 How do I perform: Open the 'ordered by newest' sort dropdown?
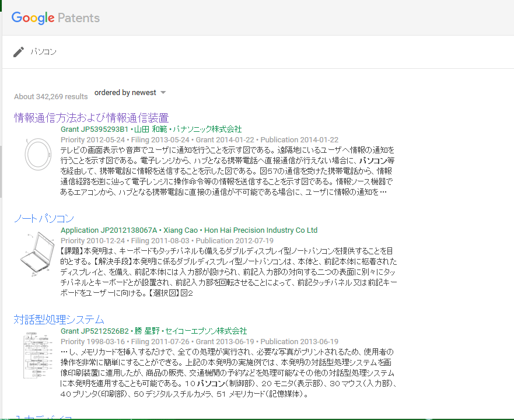tap(130, 93)
